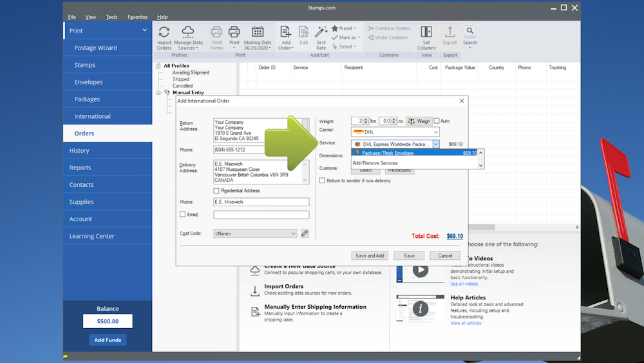This screenshot has height=363, width=644.
Task: Toggle the Service dropdown arrow
Action: 436,144
